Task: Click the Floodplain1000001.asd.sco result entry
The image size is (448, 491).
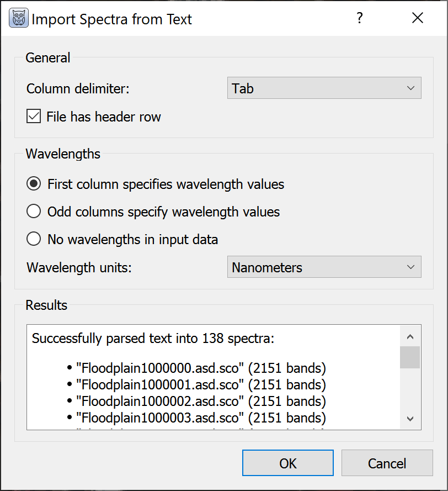Action: [201, 384]
